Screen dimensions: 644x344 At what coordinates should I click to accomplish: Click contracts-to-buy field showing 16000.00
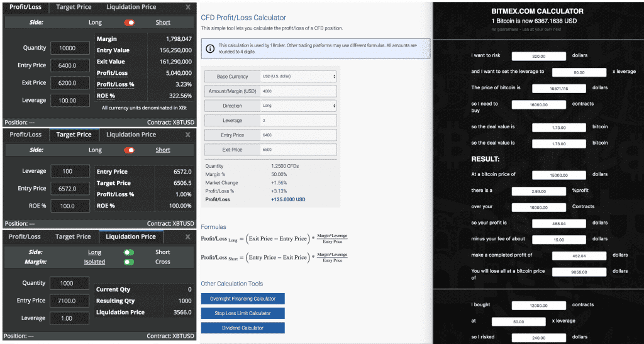pyautogui.click(x=539, y=104)
